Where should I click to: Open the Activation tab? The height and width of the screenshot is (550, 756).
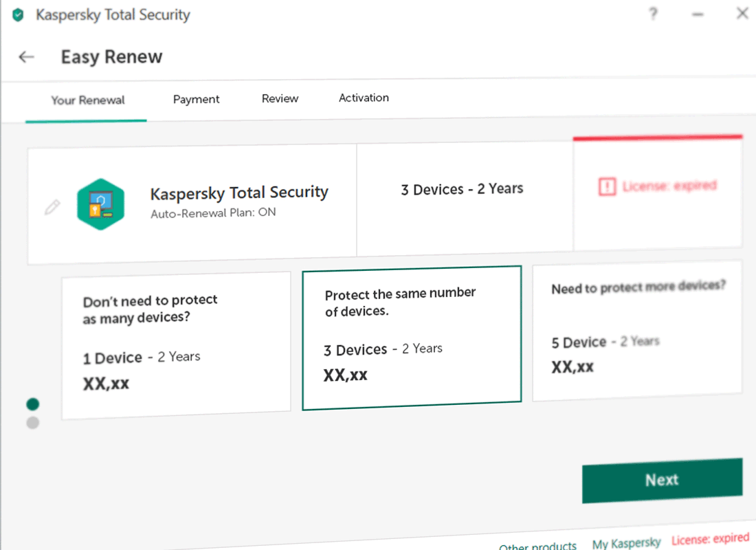pos(364,98)
